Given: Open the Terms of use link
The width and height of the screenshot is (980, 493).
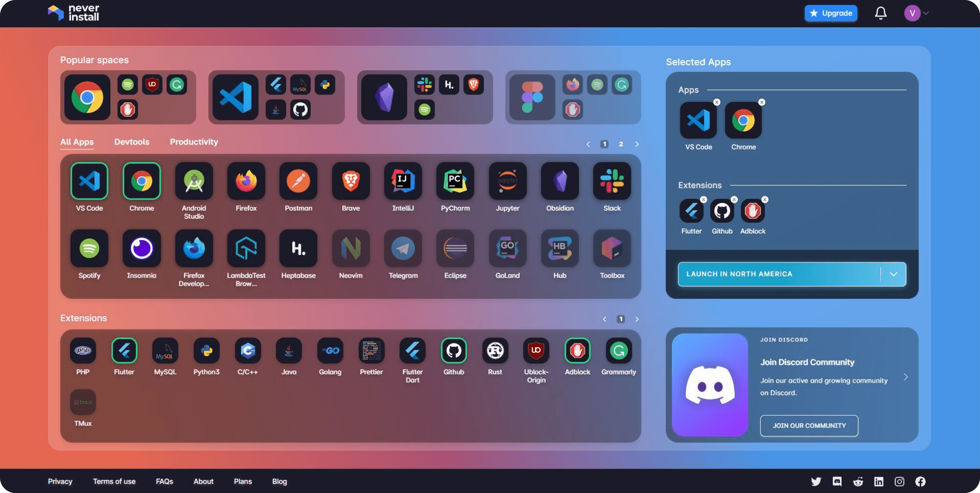Looking at the screenshot, I should click(114, 481).
